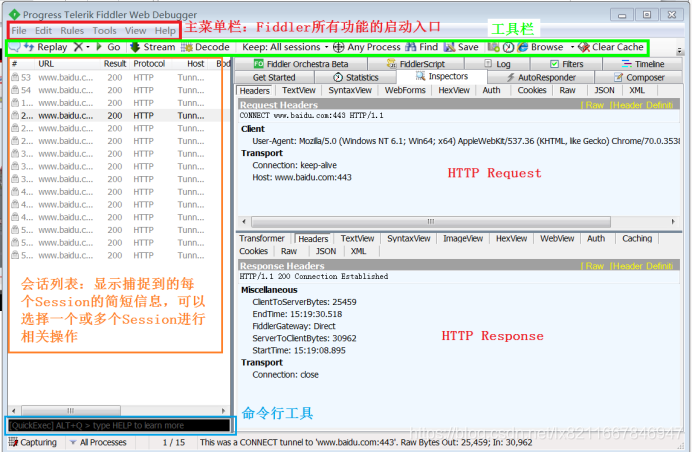Click the timer clock toolbar icon

pyautogui.click(x=508, y=47)
